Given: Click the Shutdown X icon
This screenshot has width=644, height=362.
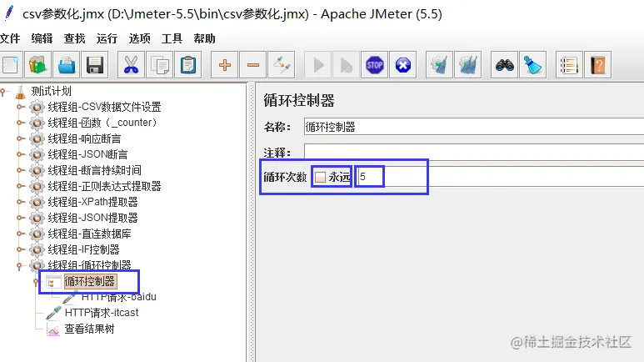Looking at the screenshot, I should click(x=403, y=65).
